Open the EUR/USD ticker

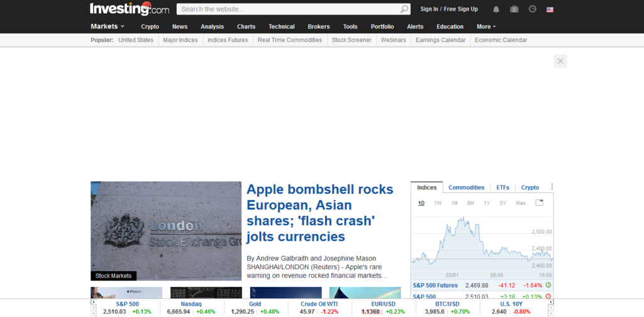(x=383, y=304)
